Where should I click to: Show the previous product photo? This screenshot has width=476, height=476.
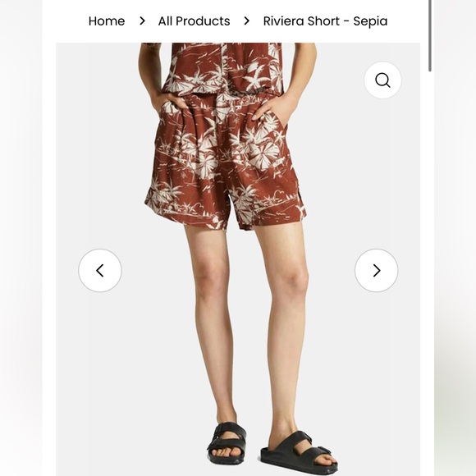[x=100, y=271]
